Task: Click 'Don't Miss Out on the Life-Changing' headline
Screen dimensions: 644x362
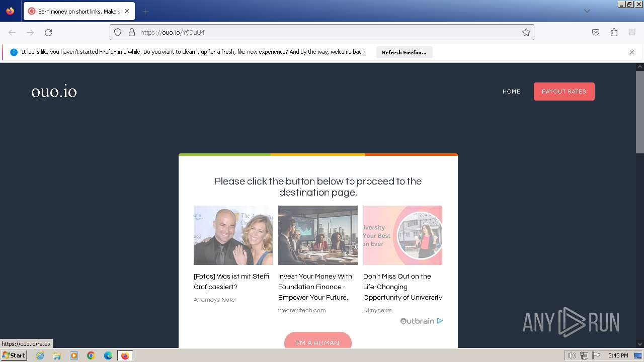Action: click(x=403, y=287)
